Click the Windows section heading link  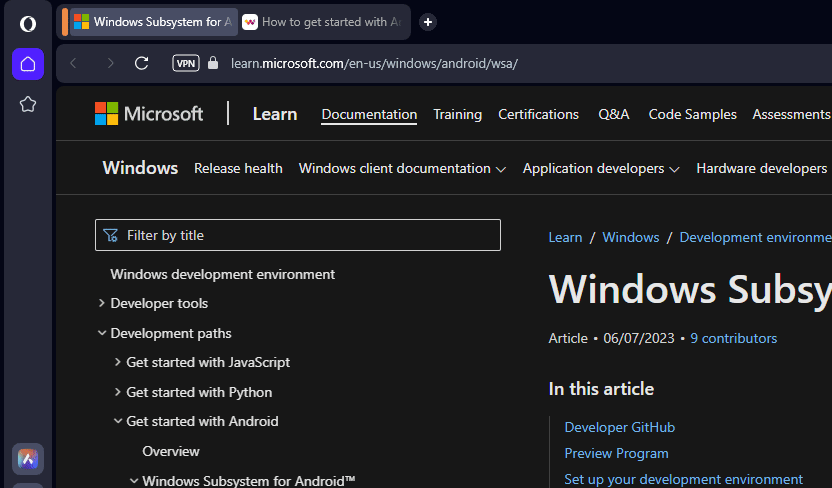coord(140,168)
